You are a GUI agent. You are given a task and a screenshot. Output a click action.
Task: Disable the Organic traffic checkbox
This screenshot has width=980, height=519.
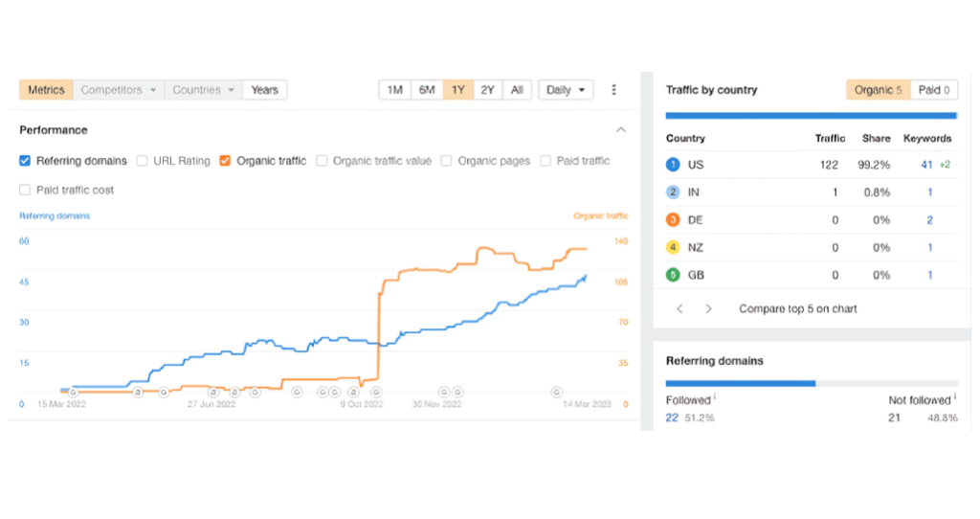[225, 161]
